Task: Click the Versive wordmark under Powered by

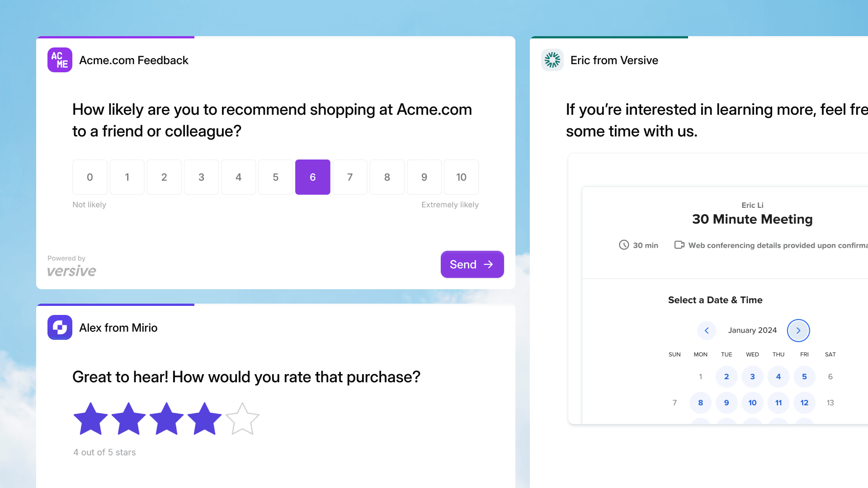Action: pos(71,271)
